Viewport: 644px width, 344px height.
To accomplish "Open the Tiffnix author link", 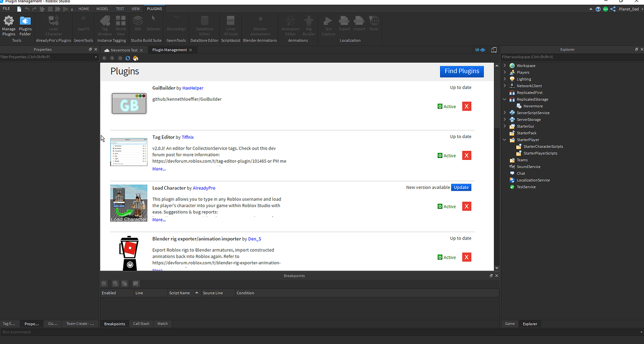I will coord(188,137).
